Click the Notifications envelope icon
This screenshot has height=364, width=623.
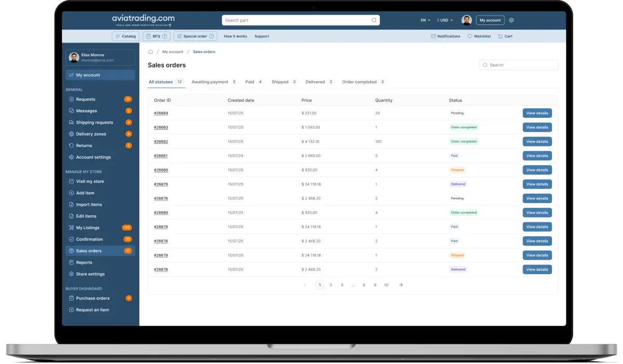click(x=433, y=36)
